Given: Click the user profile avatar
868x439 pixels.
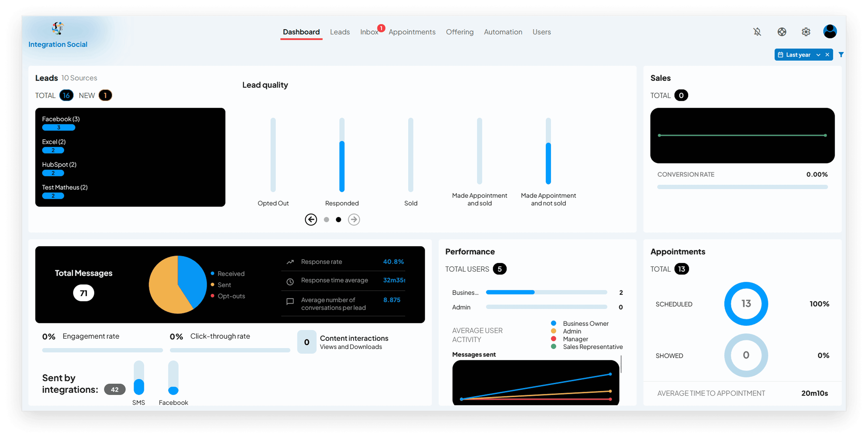Looking at the screenshot, I should (830, 31).
